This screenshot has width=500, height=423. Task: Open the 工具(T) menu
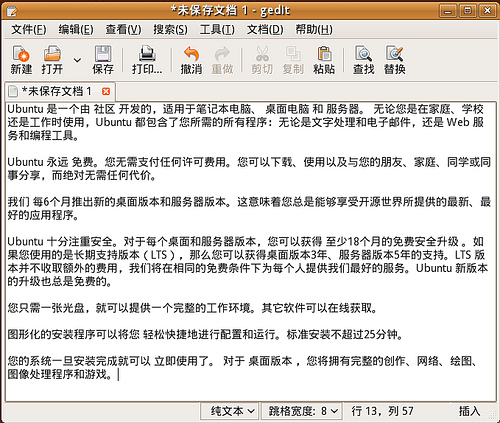click(217, 30)
